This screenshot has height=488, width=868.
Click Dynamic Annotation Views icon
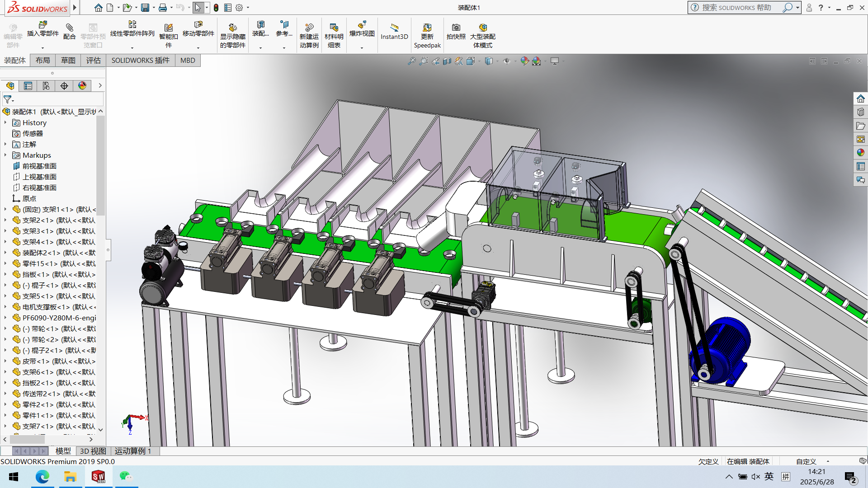tap(459, 61)
